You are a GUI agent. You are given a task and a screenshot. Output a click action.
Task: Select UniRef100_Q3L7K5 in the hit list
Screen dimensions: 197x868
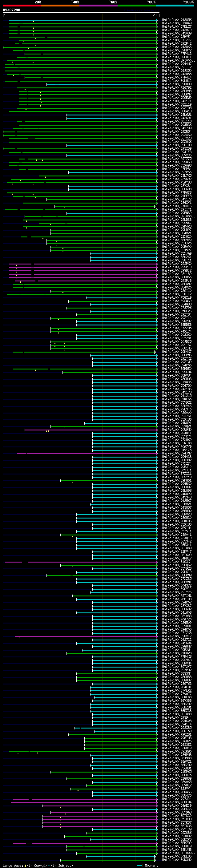coord(176,176)
